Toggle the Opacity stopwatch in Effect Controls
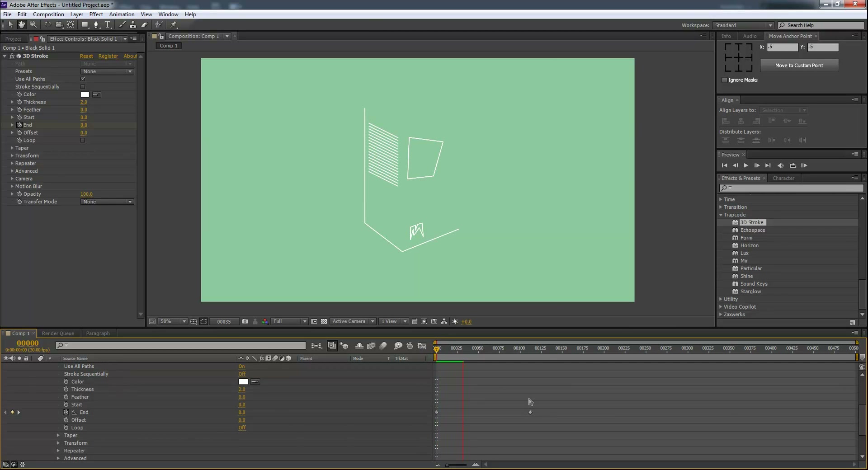868x470 pixels. (x=19, y=194)
